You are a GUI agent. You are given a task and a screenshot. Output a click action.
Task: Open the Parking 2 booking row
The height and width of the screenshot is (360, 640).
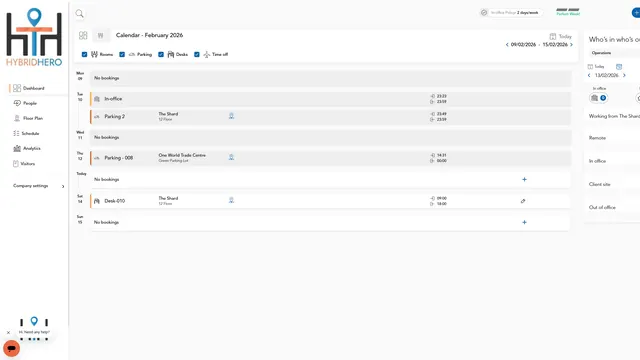pyautogui.click(x=331, y=117)
